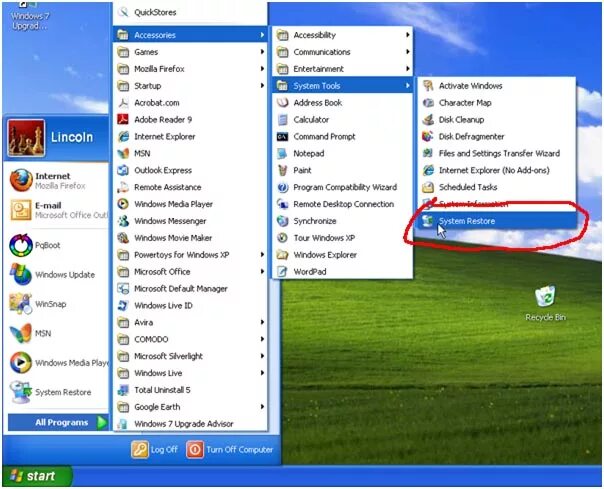The width and height of the screenshot is (604, 489).
Task: Open Windows Explorer icon in Accessories
Action: tap(283, 255)
